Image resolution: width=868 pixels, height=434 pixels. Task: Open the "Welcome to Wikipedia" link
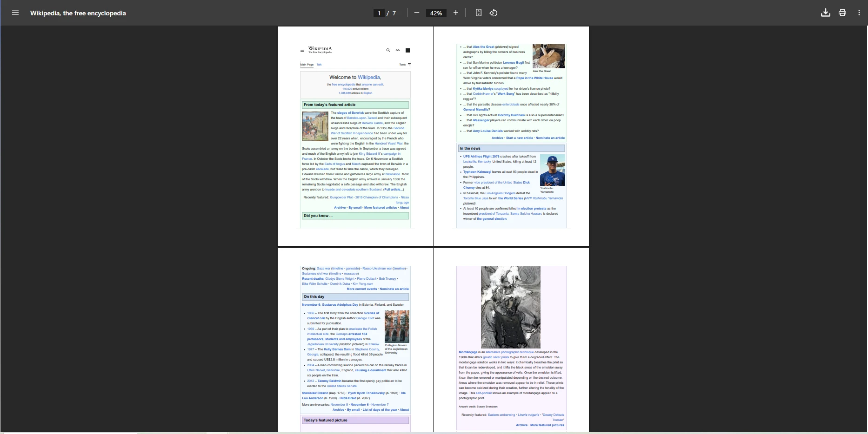click(369, 77)
